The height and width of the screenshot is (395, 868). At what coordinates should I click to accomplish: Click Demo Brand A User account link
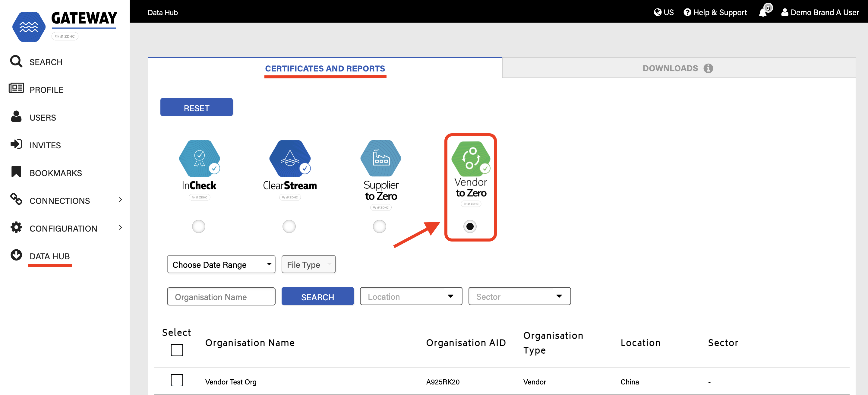coord(820,12)
